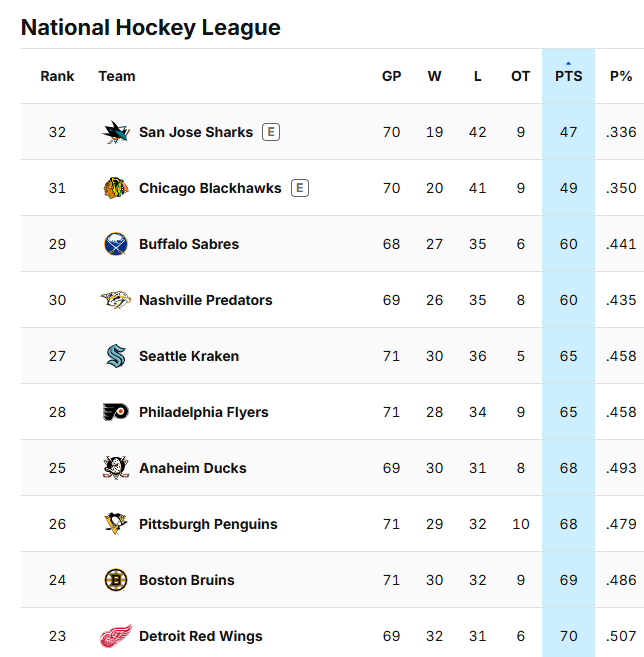
Task: Click the E badge next to Blackhawks
Action: coord(300,188)
